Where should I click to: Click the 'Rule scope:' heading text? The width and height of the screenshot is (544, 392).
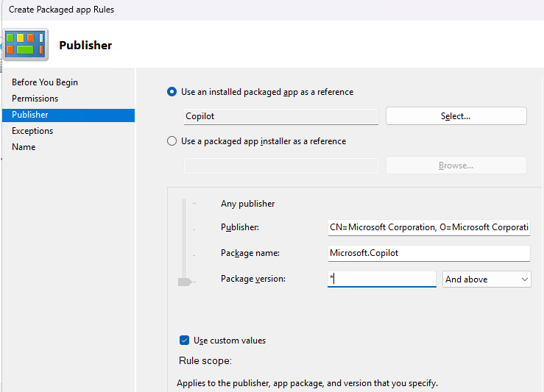coord(205,361)
